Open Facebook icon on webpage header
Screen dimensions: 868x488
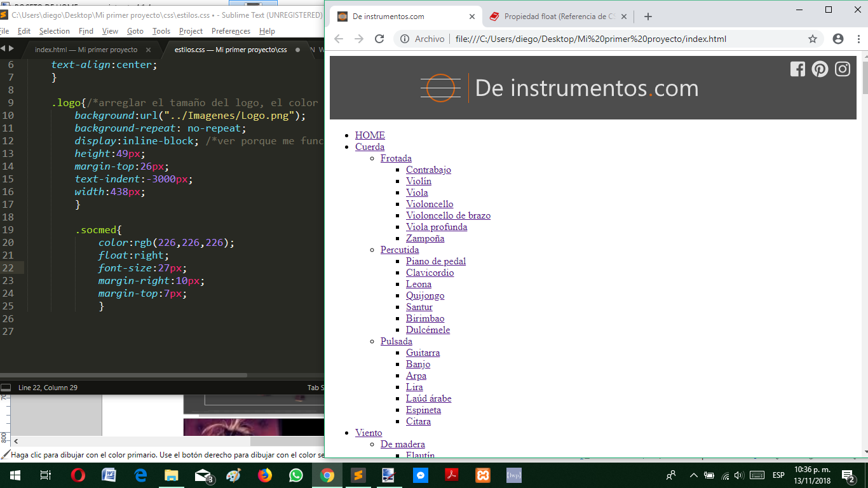click(x=797, y=69)
